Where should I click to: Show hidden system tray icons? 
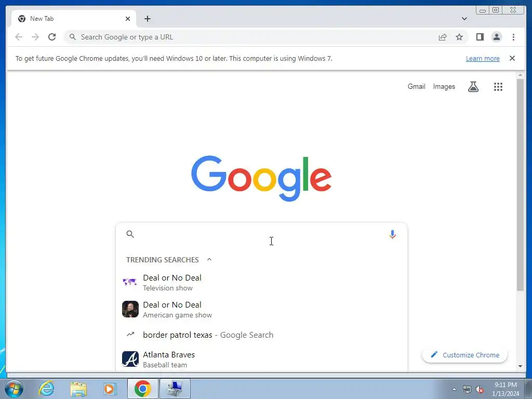[x=454, y=389]
